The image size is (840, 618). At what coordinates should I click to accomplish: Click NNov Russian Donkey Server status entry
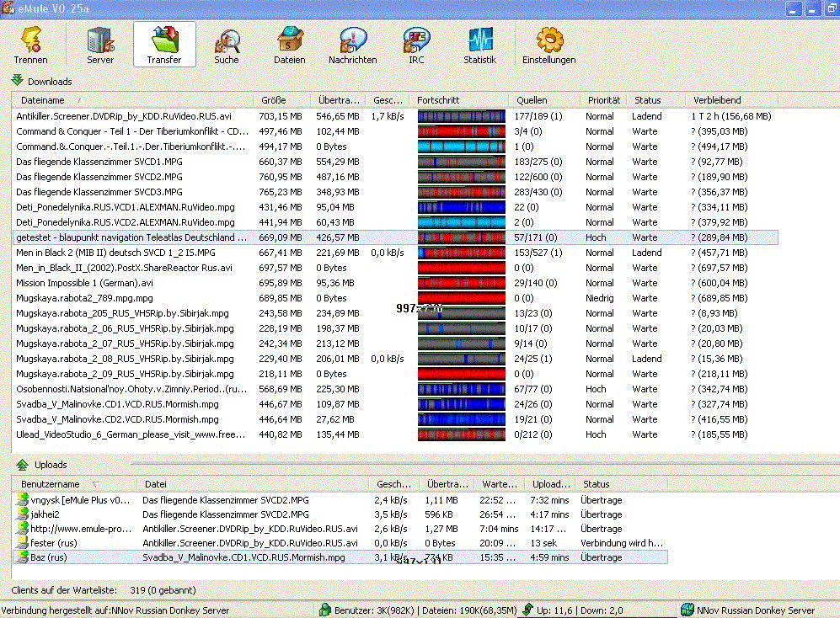(x=756, y=610)
